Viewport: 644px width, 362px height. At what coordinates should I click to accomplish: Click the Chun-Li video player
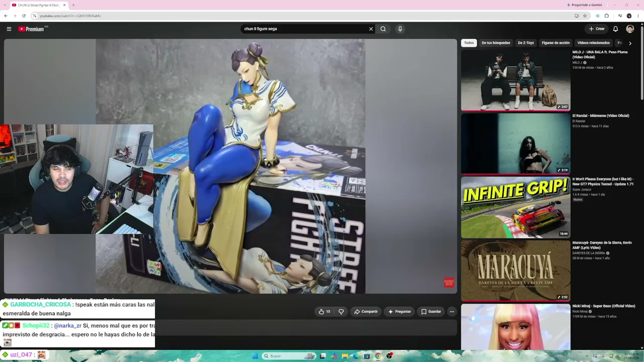[x=230, y=166]
